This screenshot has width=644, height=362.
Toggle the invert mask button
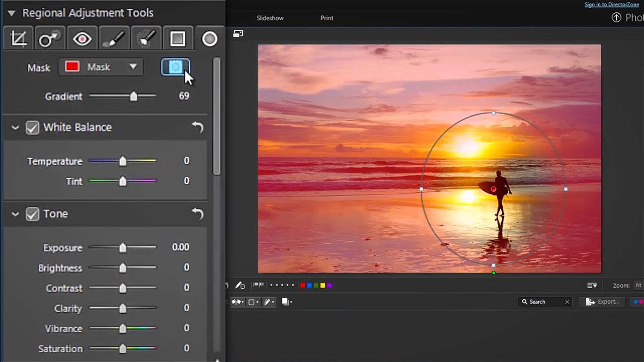[x=175, y=67]
